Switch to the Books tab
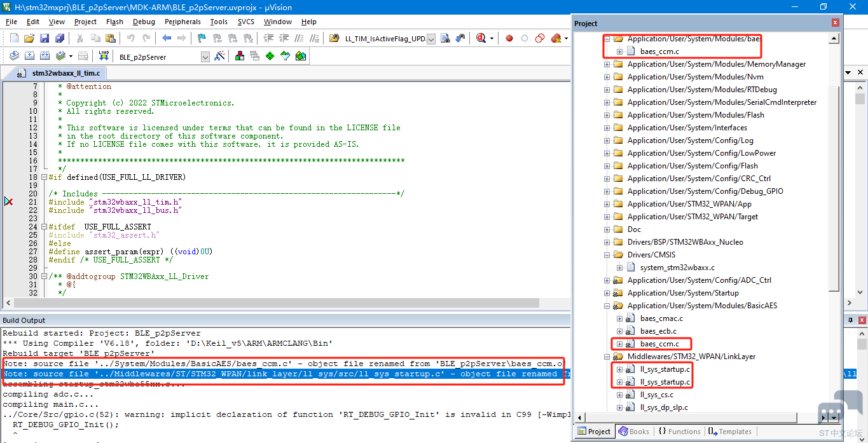 pyautogui.click(x=633, y=432)
